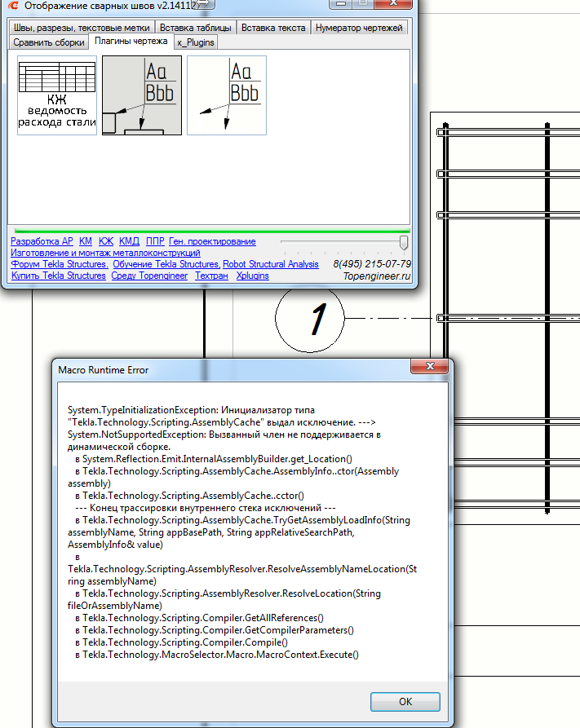This screenshot has height=728, width=580.
Task: Click phone number 8(495) 215-07-79
Action: [x=372, y=264]
